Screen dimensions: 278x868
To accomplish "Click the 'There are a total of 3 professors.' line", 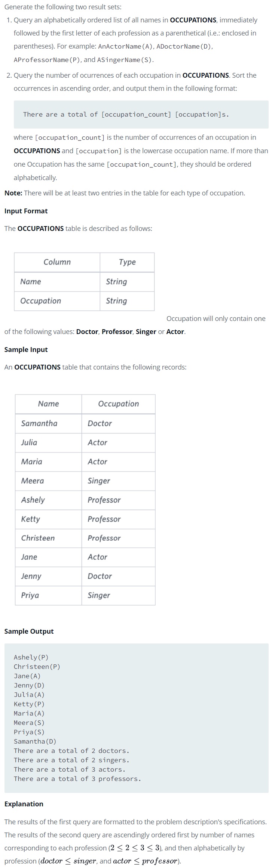I will [77, 779].
